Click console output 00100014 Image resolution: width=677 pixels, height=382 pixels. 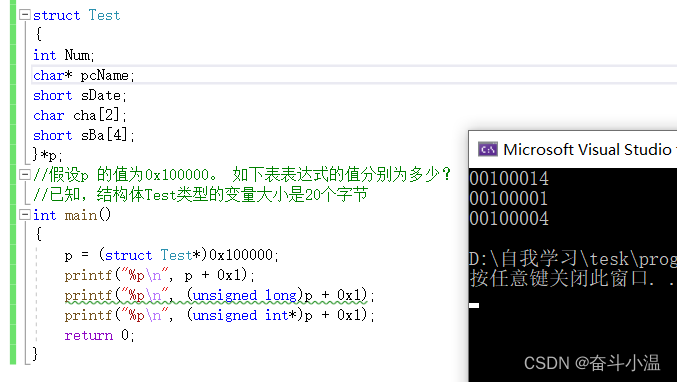tap(509, 179)
